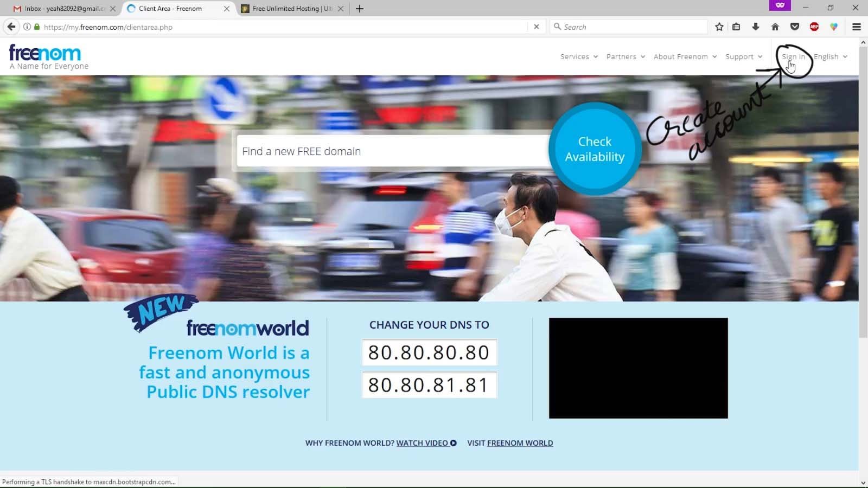
Task: Click Freenom World public DNS resolver text
Action: click(225, 373)
